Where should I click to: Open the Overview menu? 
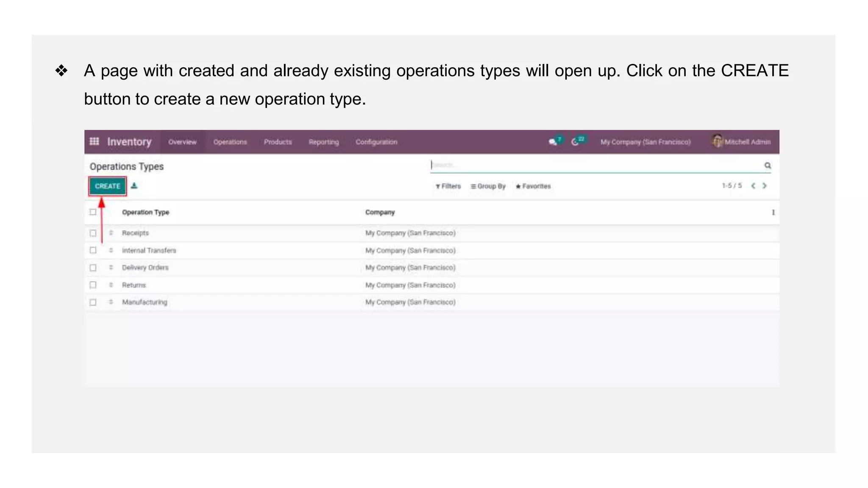(182, 142)
